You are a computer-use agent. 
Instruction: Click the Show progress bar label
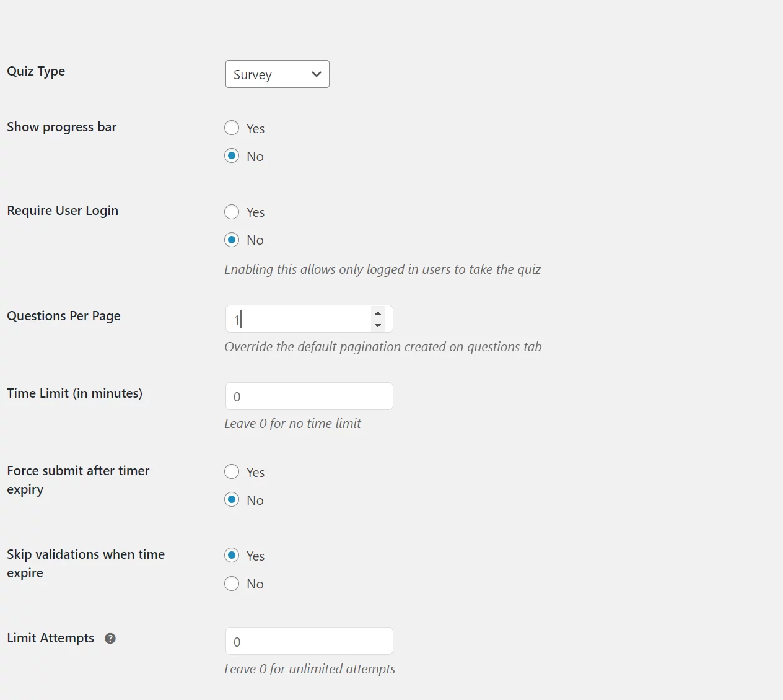coord(61,126)
